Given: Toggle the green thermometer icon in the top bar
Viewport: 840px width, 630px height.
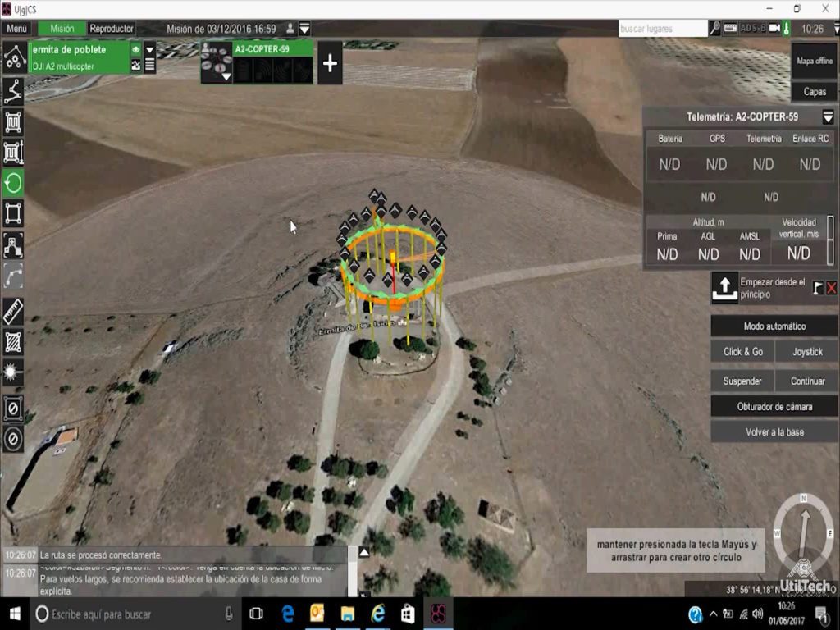Looking at the screenshot, I should coord(786,29).
